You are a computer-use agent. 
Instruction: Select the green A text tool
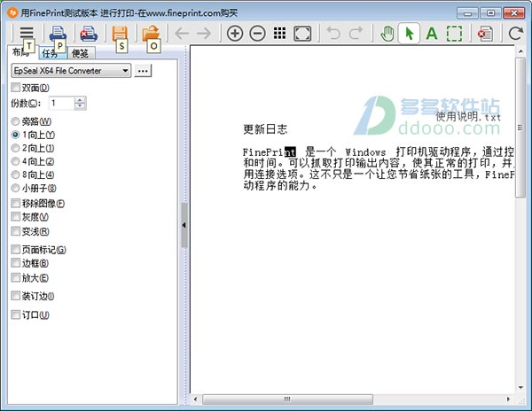coord(432,33)
